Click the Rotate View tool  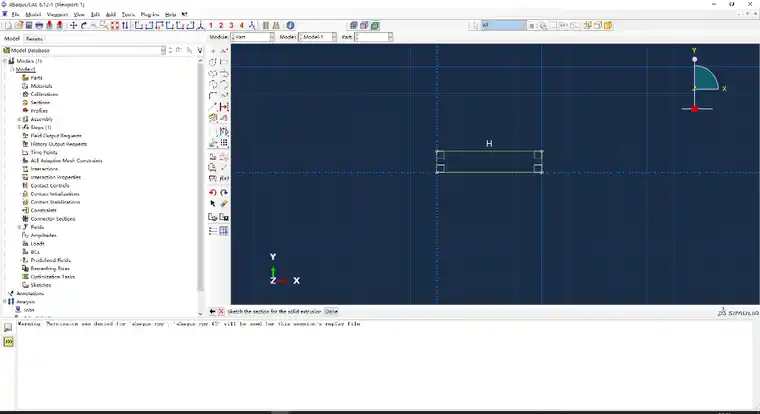(x=83, y=25)
